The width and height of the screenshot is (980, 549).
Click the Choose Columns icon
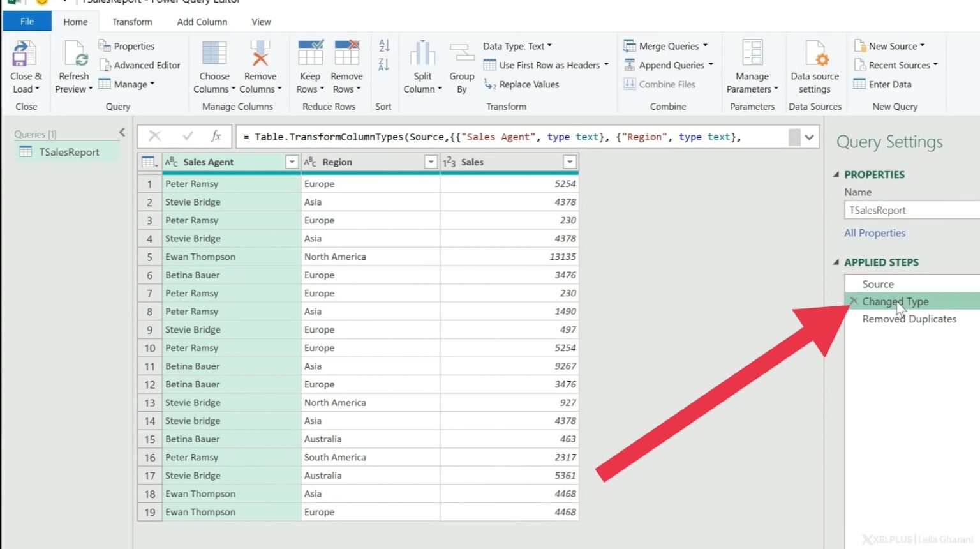pos(214,53)
